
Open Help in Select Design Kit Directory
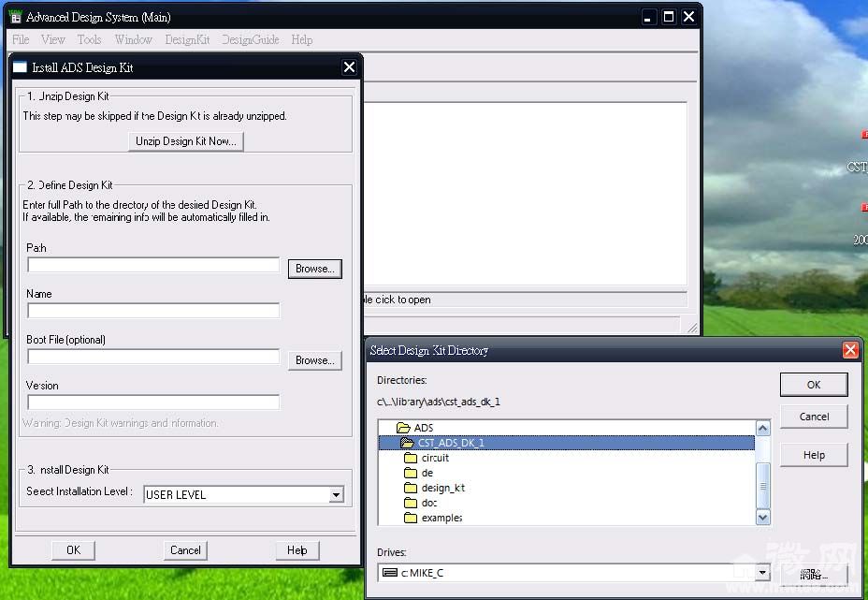(x=814, y=455)
